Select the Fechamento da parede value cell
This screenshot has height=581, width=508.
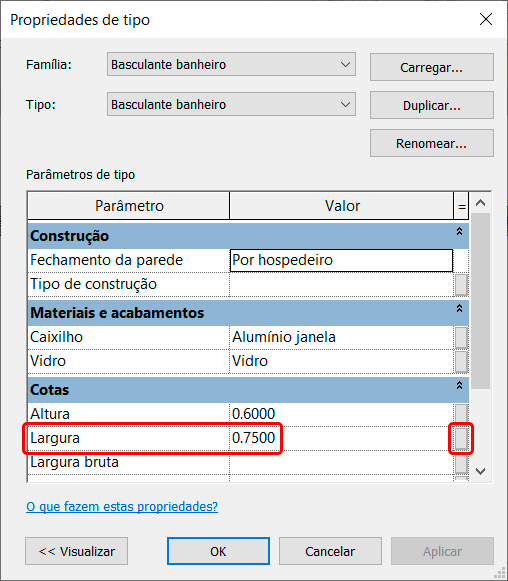point(341,260)
